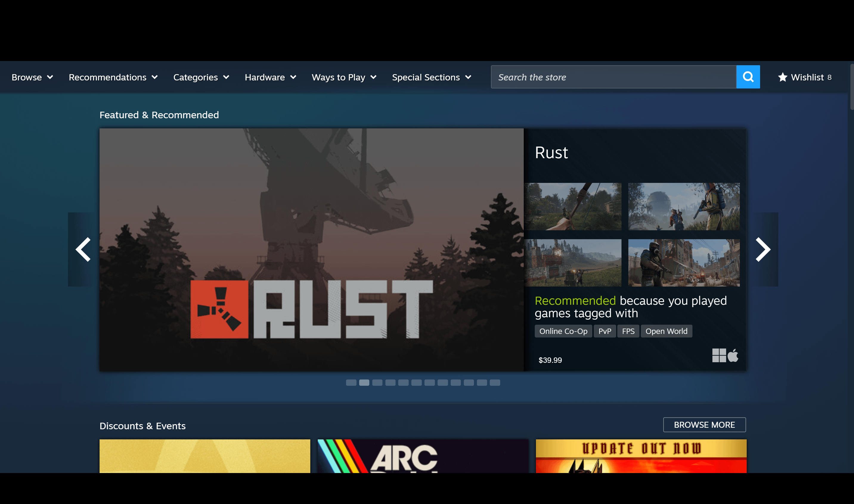Click the Apple macOS platform icon
The image size is (854, 504).
tap(733, 355)
